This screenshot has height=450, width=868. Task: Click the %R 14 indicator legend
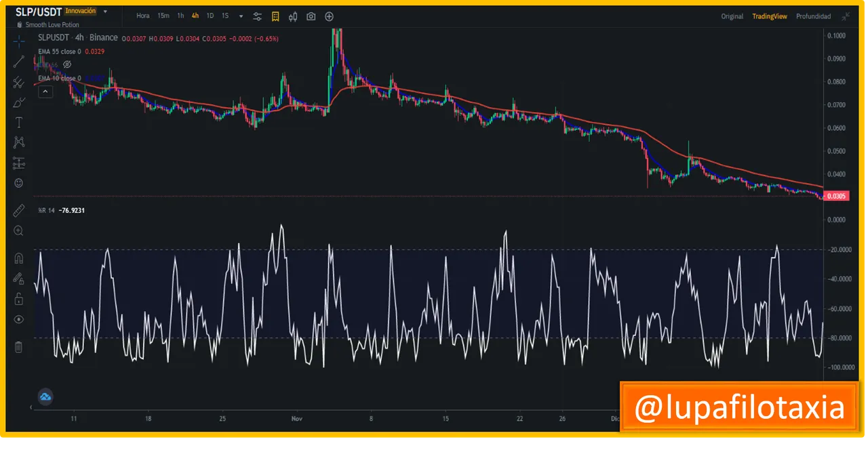point(46,210)
